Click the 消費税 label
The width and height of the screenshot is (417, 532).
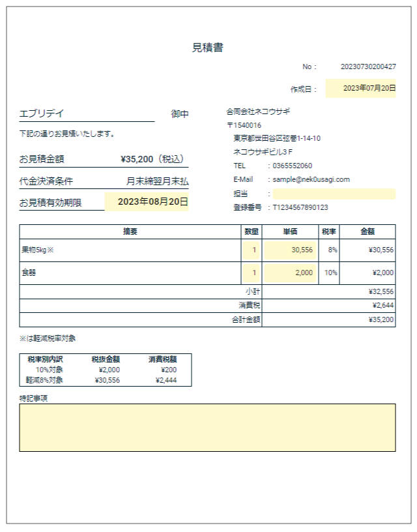coord(249,305)
